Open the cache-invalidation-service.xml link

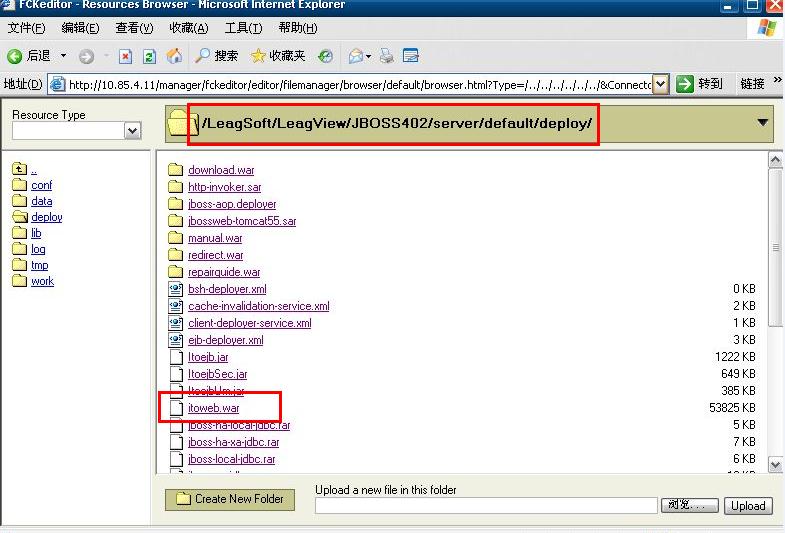tap(259, 306)
